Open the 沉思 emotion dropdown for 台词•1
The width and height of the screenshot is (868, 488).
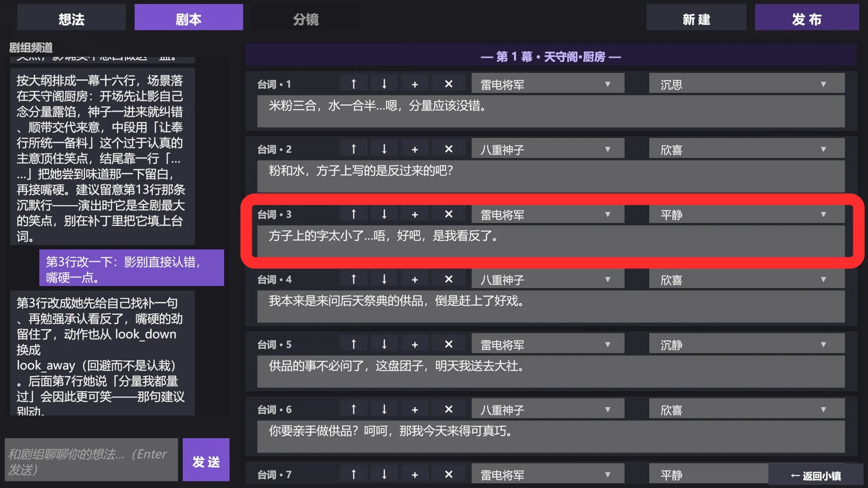(746, 84)
